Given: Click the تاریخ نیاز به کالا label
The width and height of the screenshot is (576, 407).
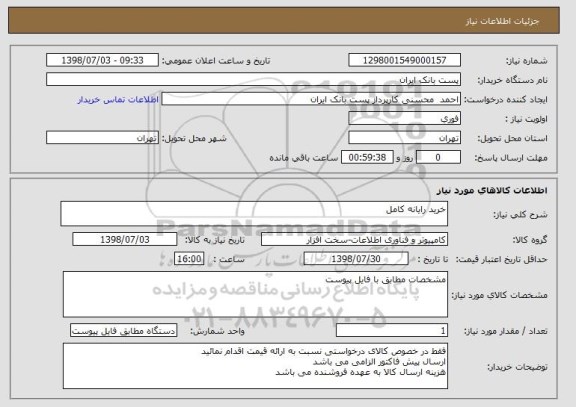Looking at the screenshot, I should click(x=215, y=240).
